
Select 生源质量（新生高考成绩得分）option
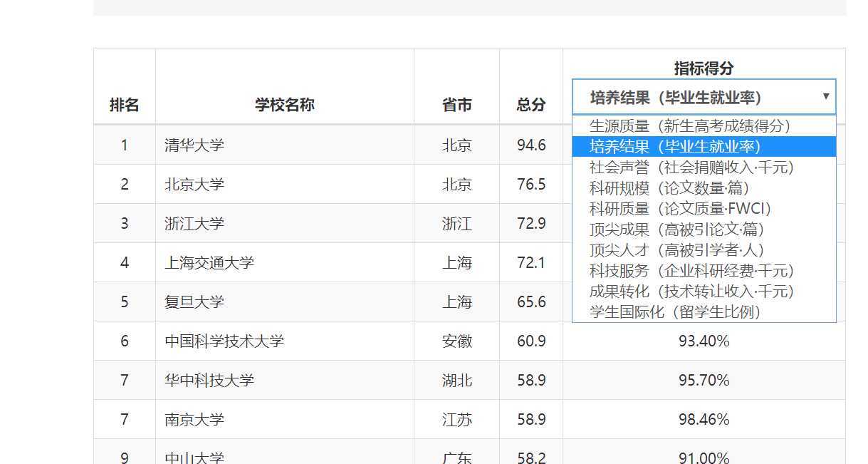pos(704,126)
